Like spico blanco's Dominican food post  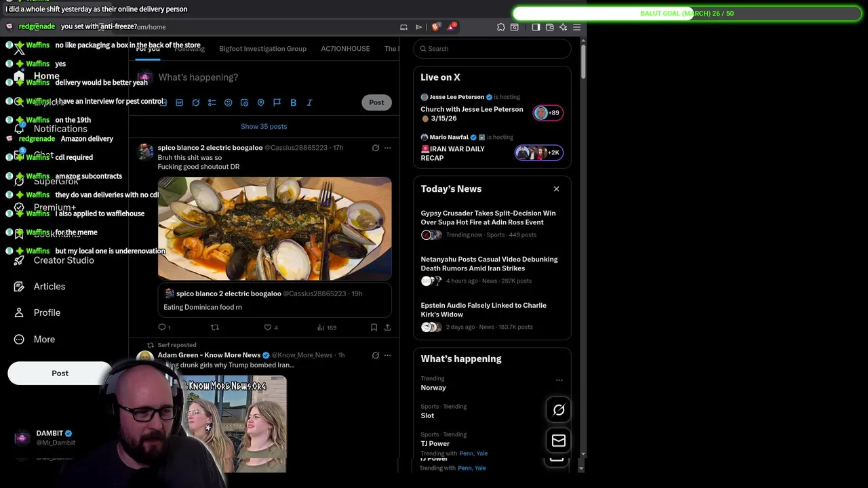pyautogui.click(x=270, y=327)
